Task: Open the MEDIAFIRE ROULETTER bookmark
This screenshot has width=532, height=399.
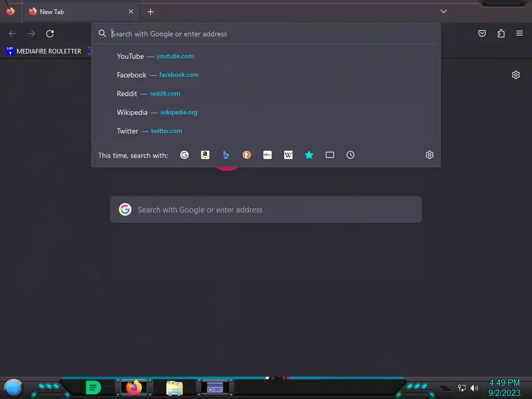Action: click(44, 51)
